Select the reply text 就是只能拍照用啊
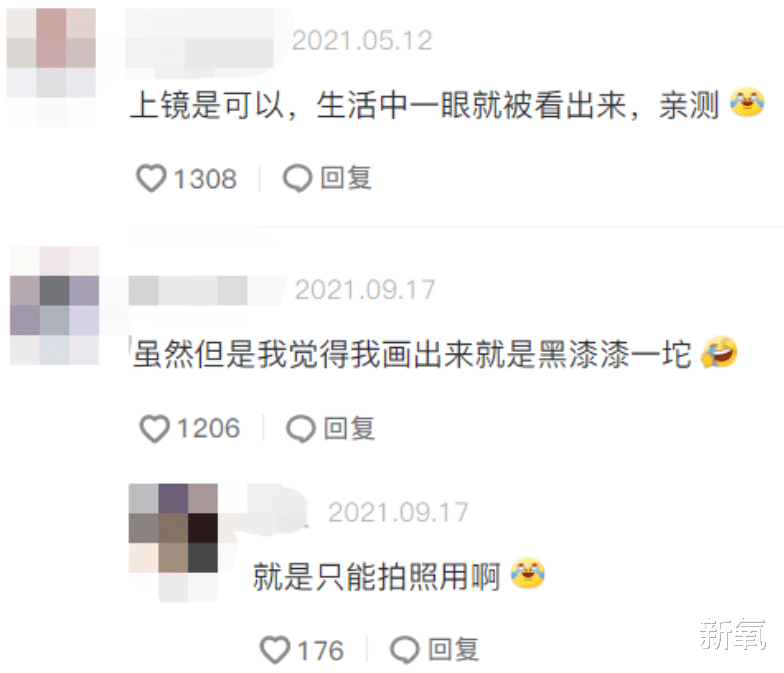The height and width of the screenshot is (673, 784). click(376, 576)
